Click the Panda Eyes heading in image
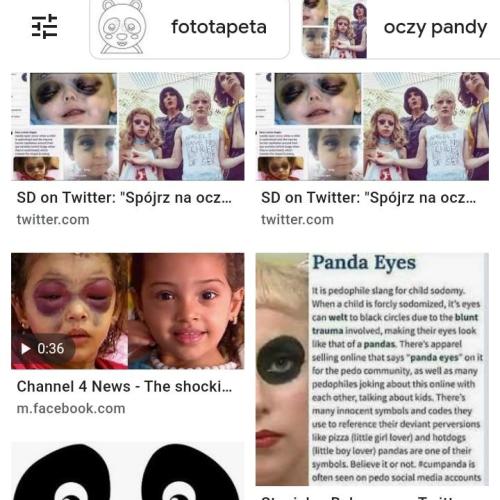The image size is (500, 500). coord(364,262)
